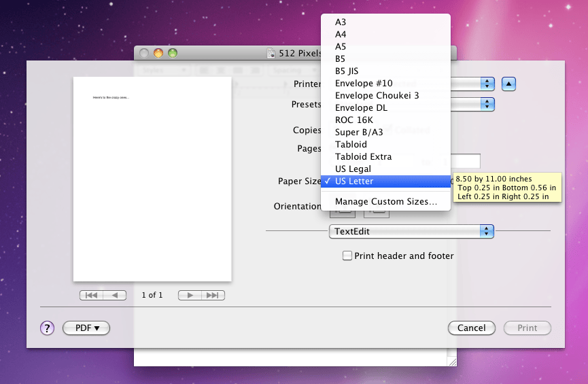The height and width of the screenshot is (384, 588).
Task: Go to previous preview page
Action: coord(115,295)
